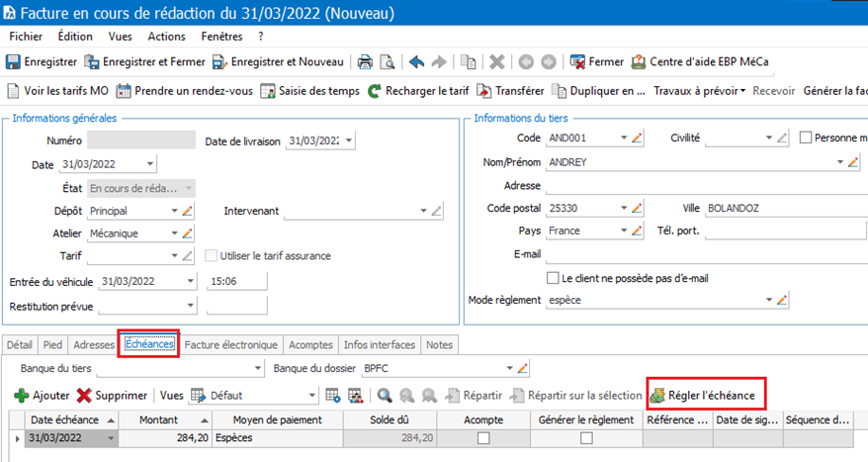This screenshot has height=462, width=868.
Task: Click the magnifier search icon in échéances toolbar
Action: 384,396
